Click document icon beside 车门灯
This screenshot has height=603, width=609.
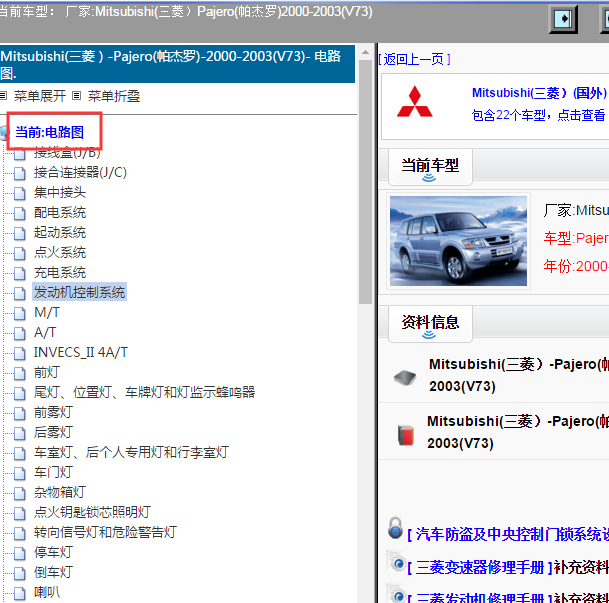coord(20,473)
